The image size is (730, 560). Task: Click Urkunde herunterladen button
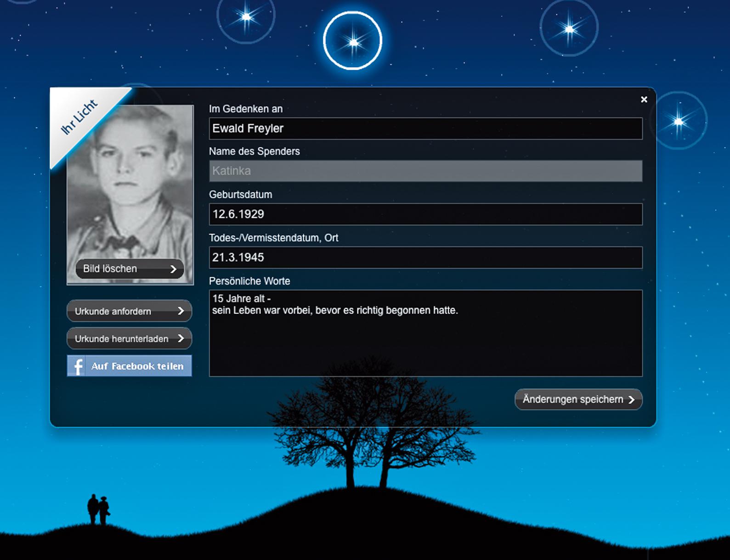coord(129,339)
